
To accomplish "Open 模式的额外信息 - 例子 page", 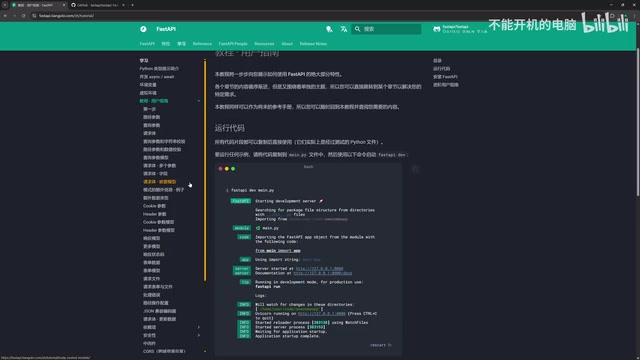I will click(x=164, y=190).
